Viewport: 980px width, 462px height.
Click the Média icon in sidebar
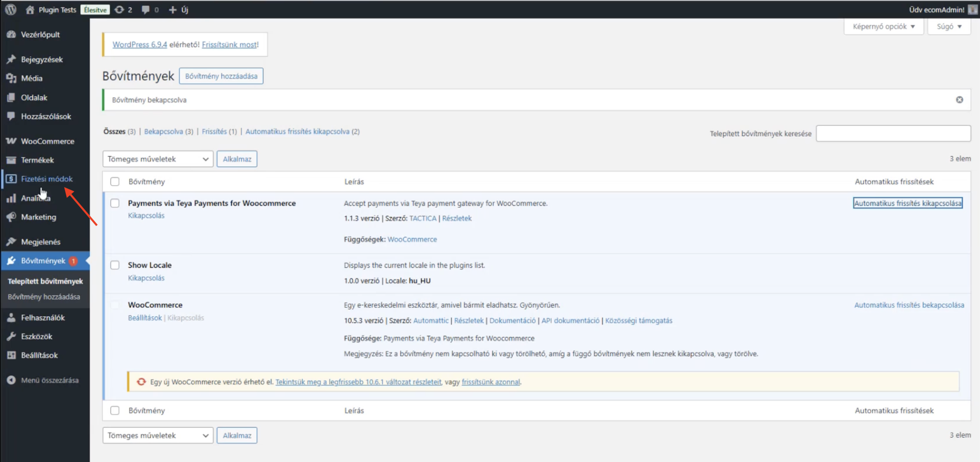tap(11, 79)
